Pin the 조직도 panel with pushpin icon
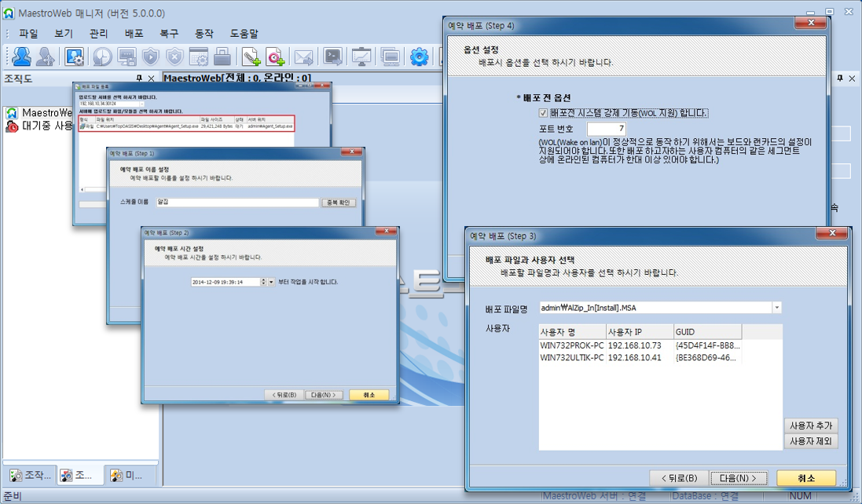 coord(139,79)
